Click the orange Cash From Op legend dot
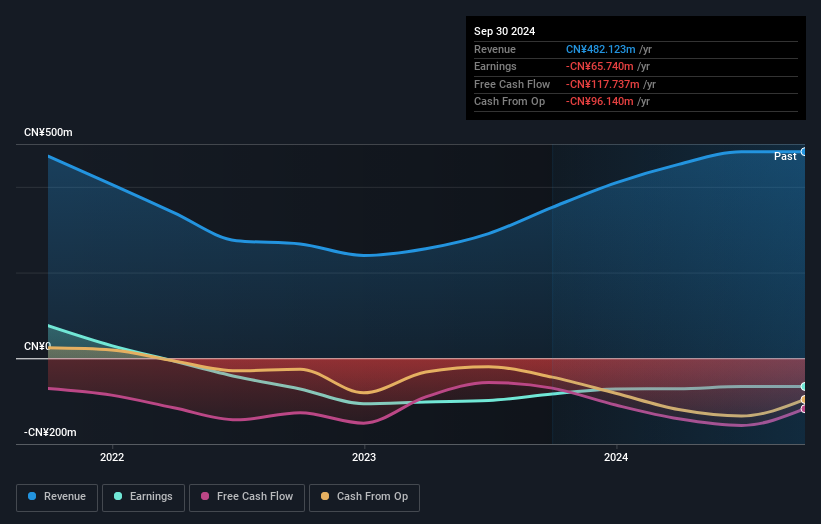 click(x=325, y=496)
